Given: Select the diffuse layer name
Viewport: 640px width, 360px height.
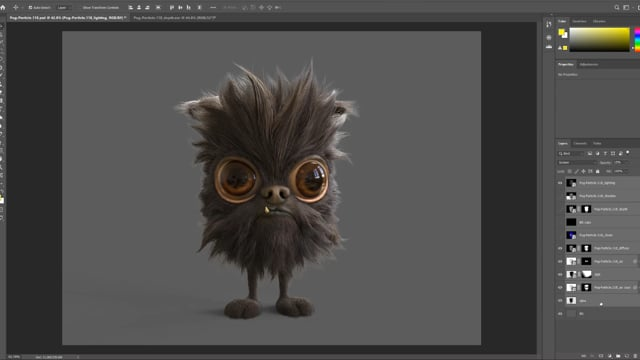Looking at the screenshot, I should pyautogui.click(x=611, y=248).
